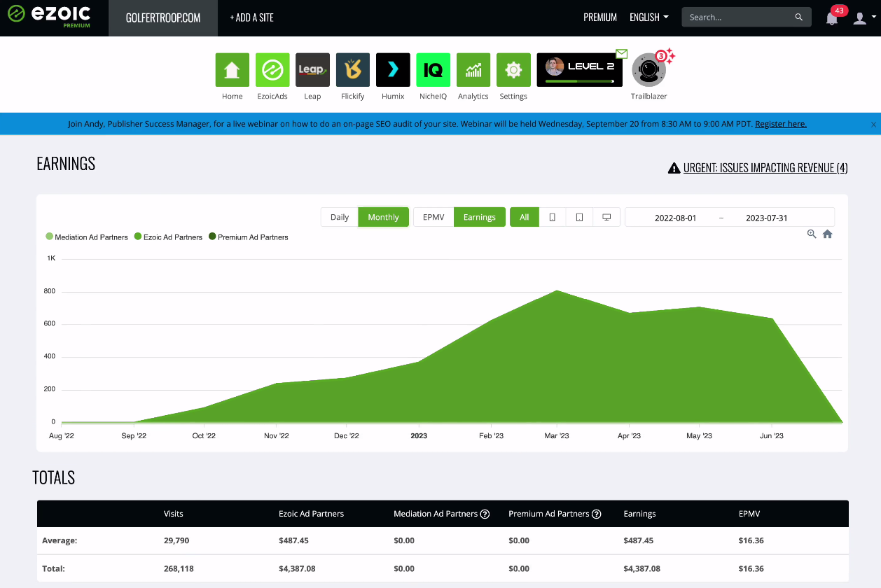Open the Settings gear icon

(513, 70)
